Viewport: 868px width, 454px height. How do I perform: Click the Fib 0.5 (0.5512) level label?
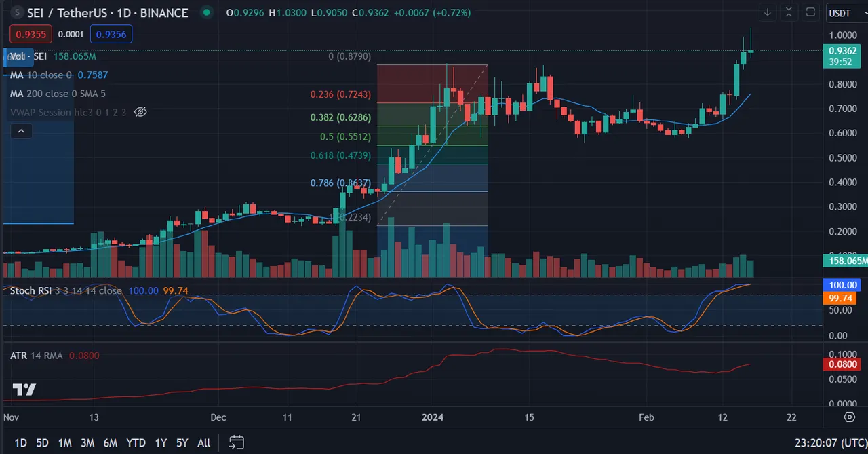tap(345, 137)
